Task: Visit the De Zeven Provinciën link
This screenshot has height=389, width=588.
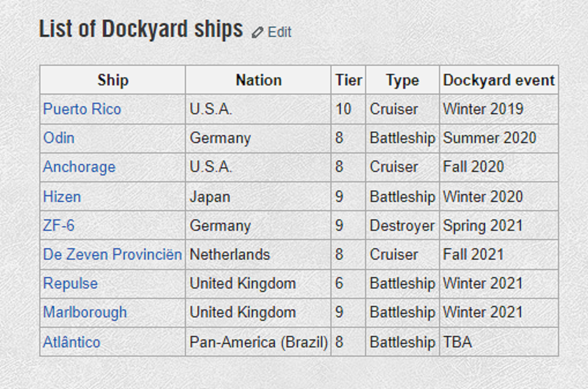Action: click(112, 254)
